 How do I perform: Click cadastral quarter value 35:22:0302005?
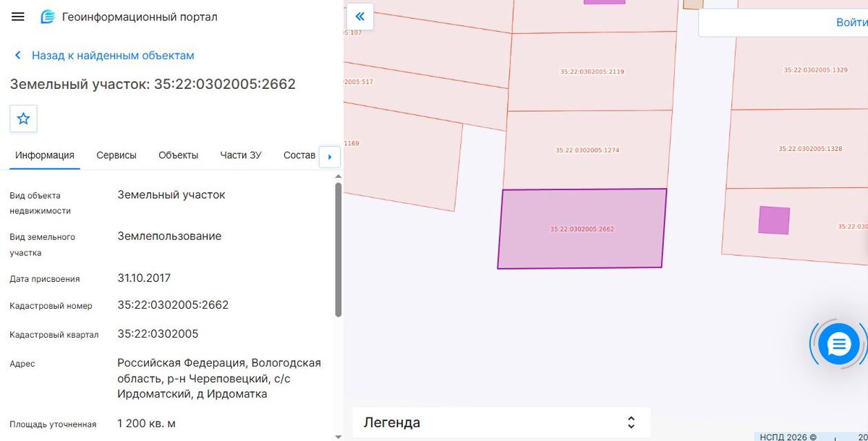(158, 334)
